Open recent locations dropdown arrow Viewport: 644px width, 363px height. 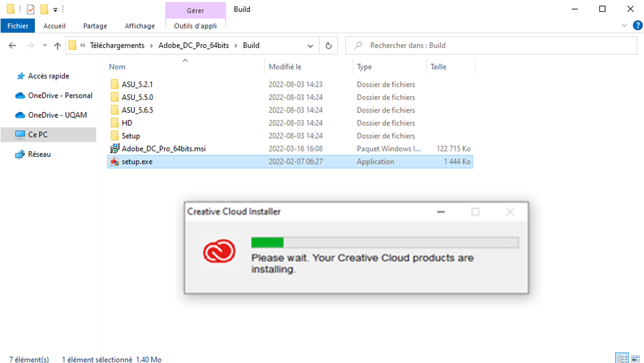[45, 45]
